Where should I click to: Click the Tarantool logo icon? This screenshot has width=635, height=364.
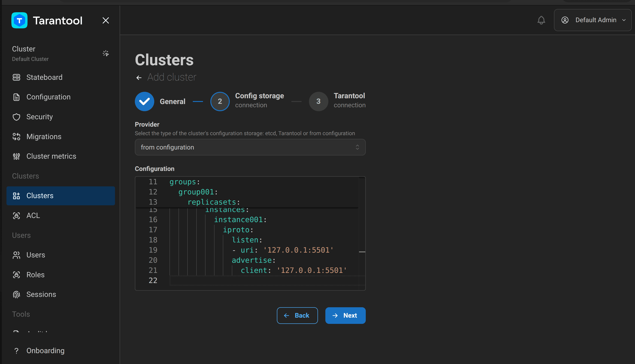click(x=19, y=20)
